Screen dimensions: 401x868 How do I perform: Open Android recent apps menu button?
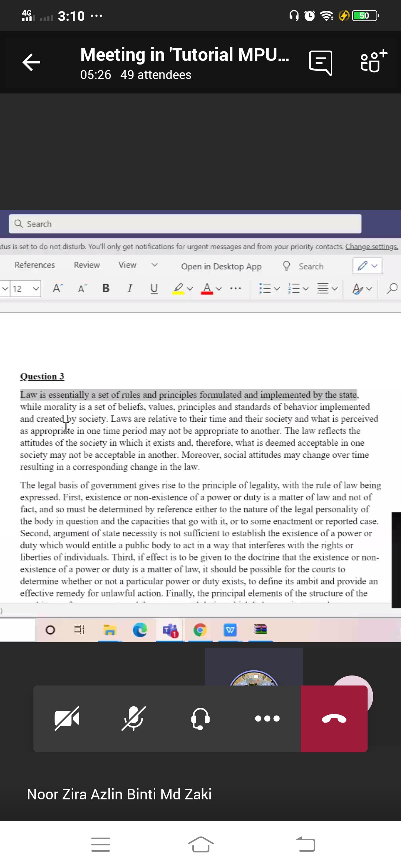(101, 845)
